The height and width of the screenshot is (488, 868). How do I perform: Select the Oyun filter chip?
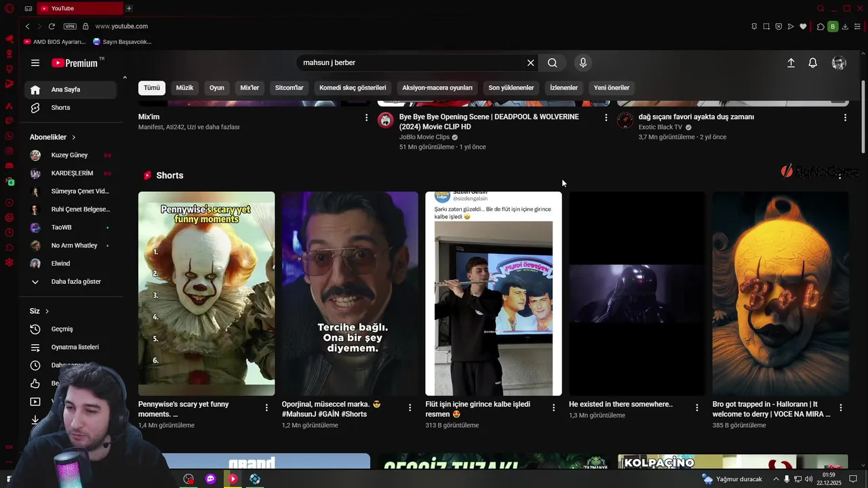[x=217, y=87]
